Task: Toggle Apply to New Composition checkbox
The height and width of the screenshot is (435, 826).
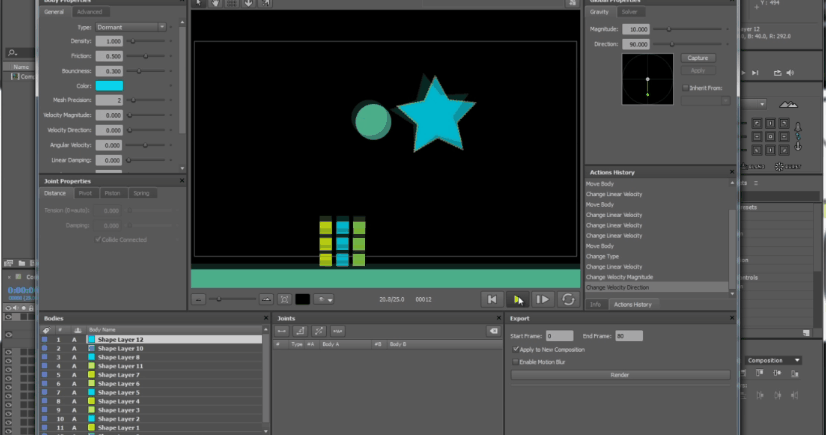Action: click(x=516, y=349)
